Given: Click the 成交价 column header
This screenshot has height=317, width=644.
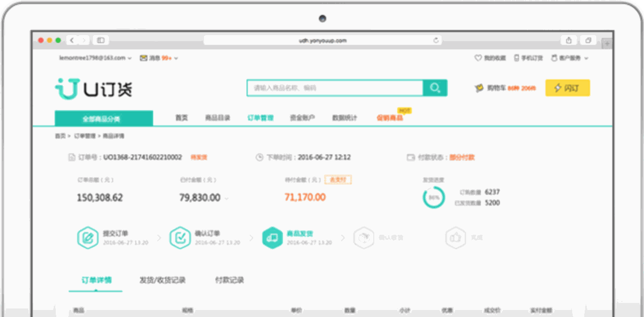Looking at the screenshot, I should (492, 311).
